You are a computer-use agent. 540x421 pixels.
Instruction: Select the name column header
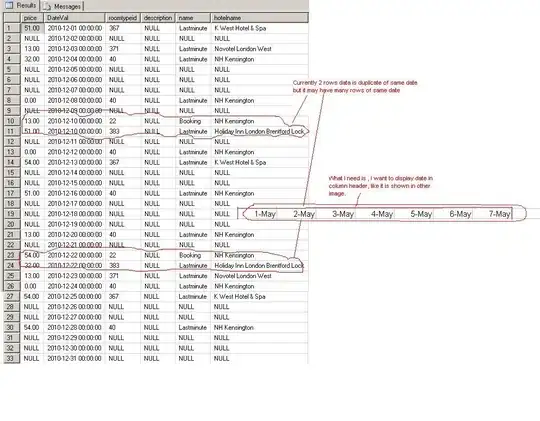193,18
